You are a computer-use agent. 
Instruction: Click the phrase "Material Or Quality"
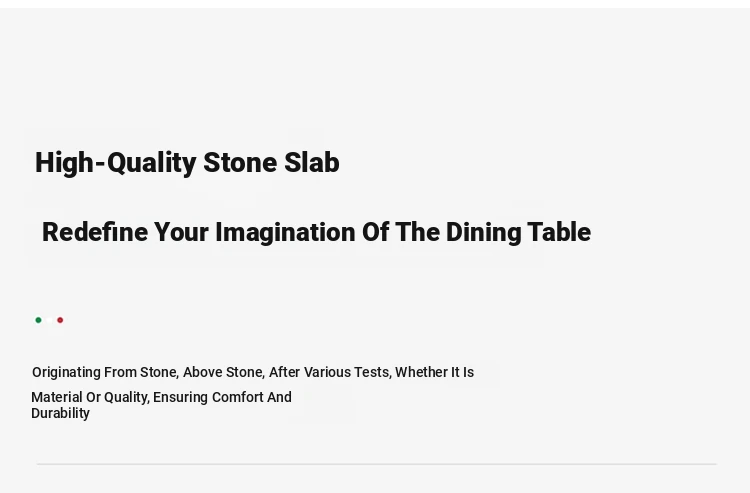(x=90, y=397)
